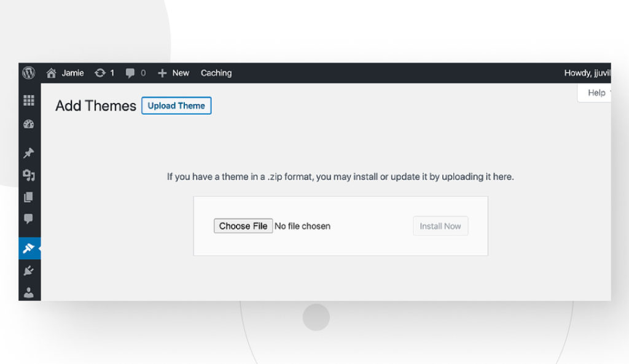The width and height of the screenshot is (629, 364).
Task: Open the grid apps icon in sidebar
Action: pyautogui.click(x=28, y=100)
